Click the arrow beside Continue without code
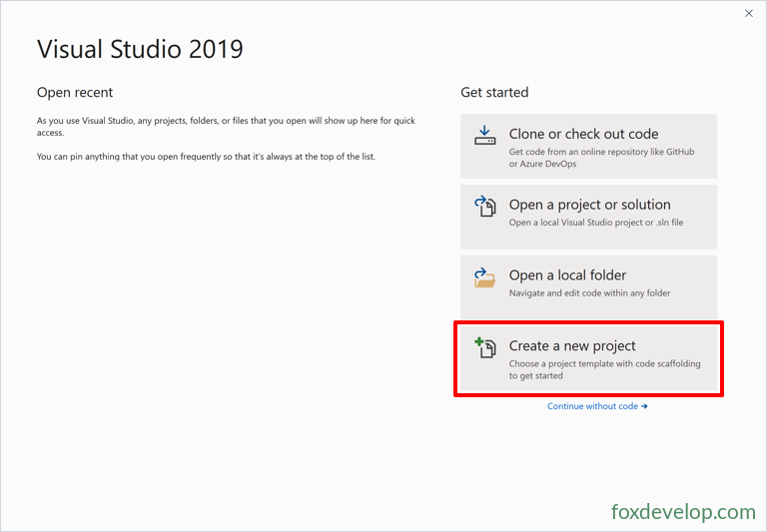 click(644, 406)
